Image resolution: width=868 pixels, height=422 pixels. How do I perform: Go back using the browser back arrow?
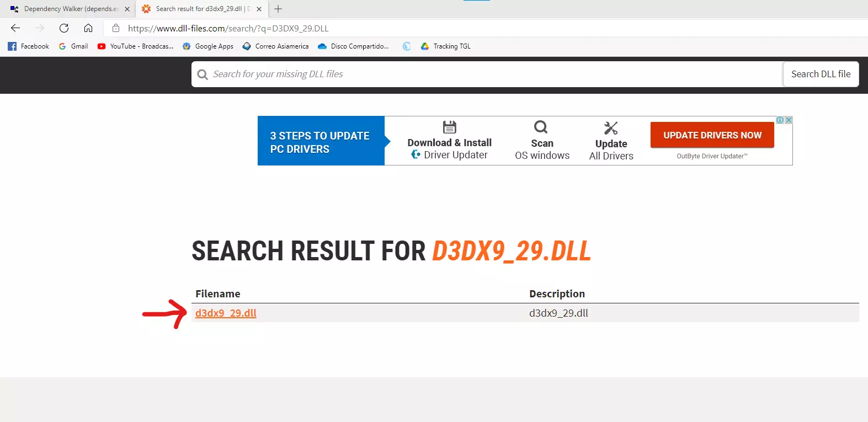[15, 28]
